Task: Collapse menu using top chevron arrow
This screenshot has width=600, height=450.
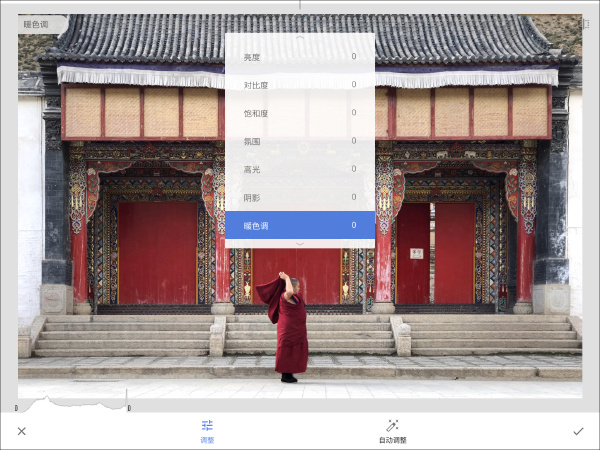Action: point(300,38)
